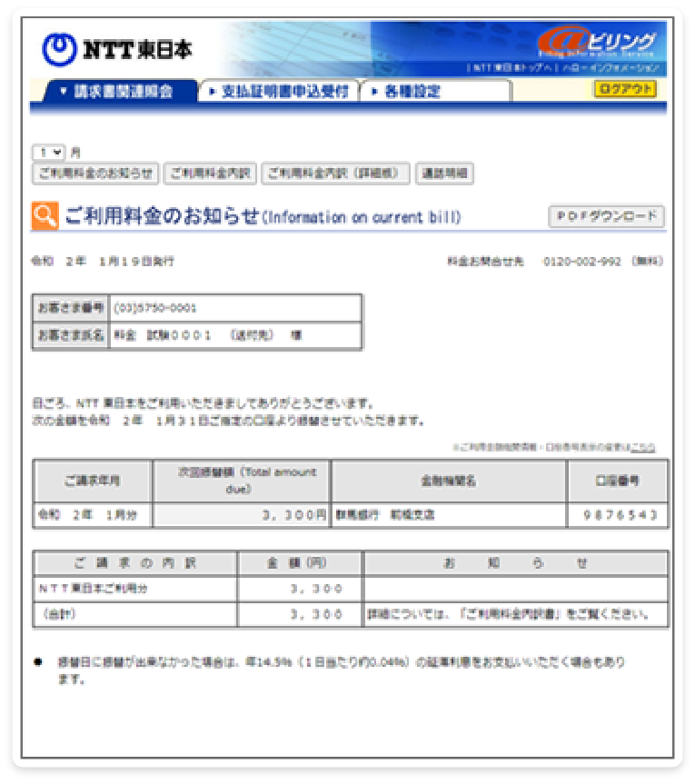This screenshot has height=784, width=695.
Task: Click the 金融機関名 column header
Action: point(449,481)
